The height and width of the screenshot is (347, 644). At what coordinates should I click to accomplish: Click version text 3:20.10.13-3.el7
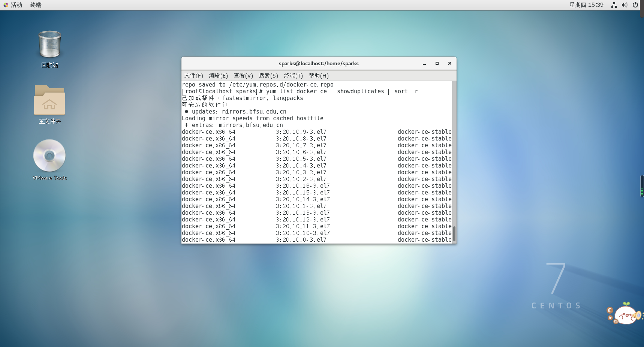(x=303, y=213)
